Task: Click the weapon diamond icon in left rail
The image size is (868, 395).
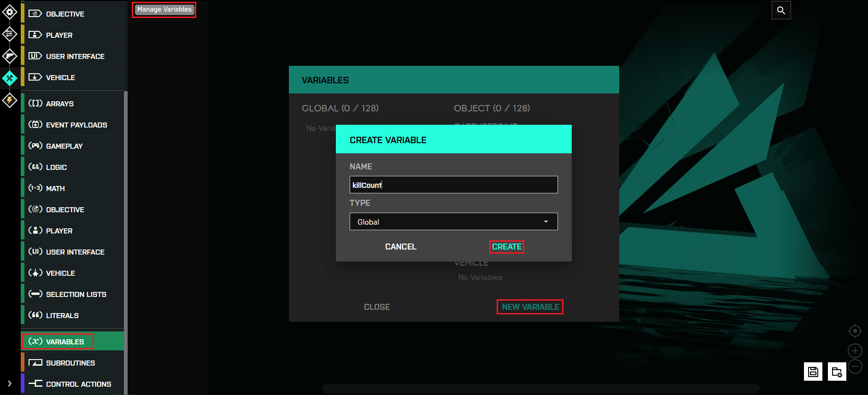Action: point(10,56)
